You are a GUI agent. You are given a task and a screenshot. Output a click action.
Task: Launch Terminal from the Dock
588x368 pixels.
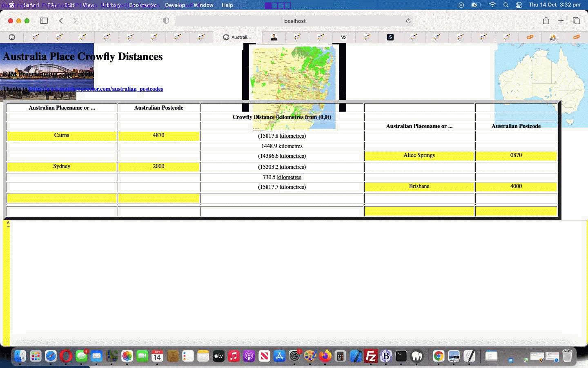coord(401,356)
